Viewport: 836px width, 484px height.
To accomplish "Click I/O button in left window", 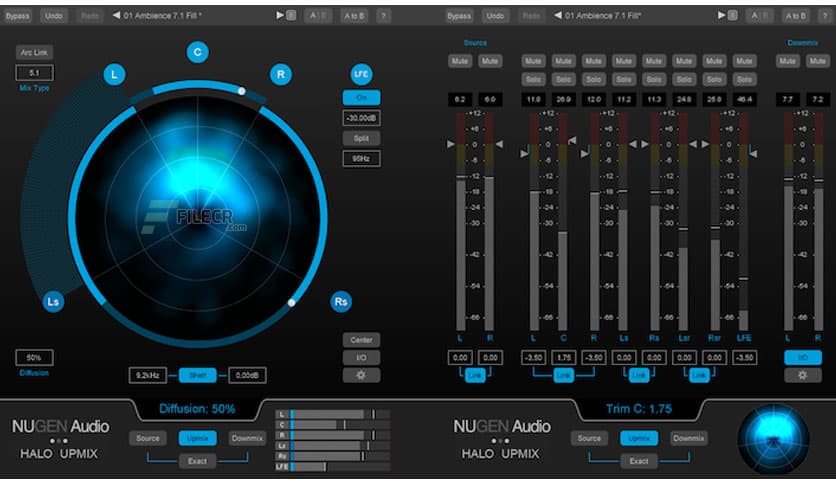I will (361, 357).
